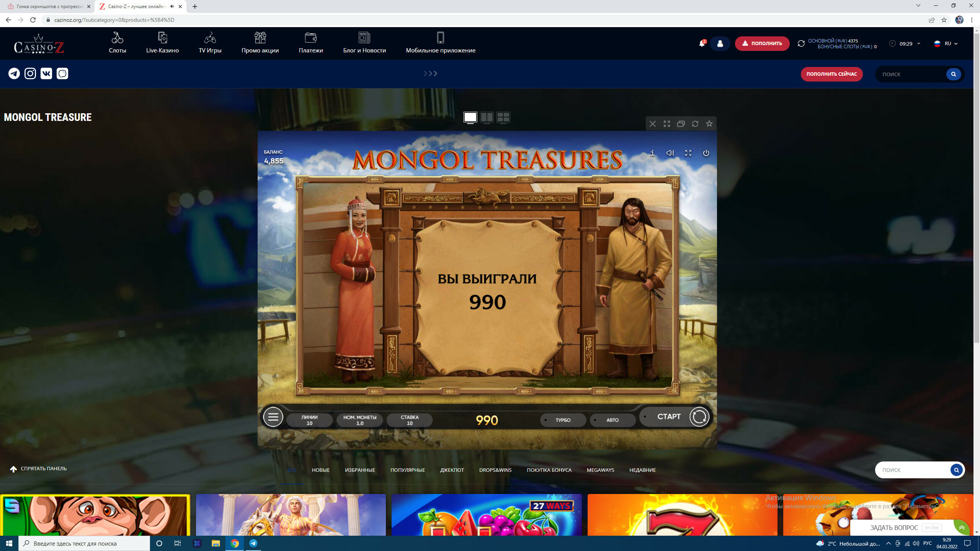Open notifications bell icon
This screenshot has height=551, width=980.
click(x=702, y=44)
